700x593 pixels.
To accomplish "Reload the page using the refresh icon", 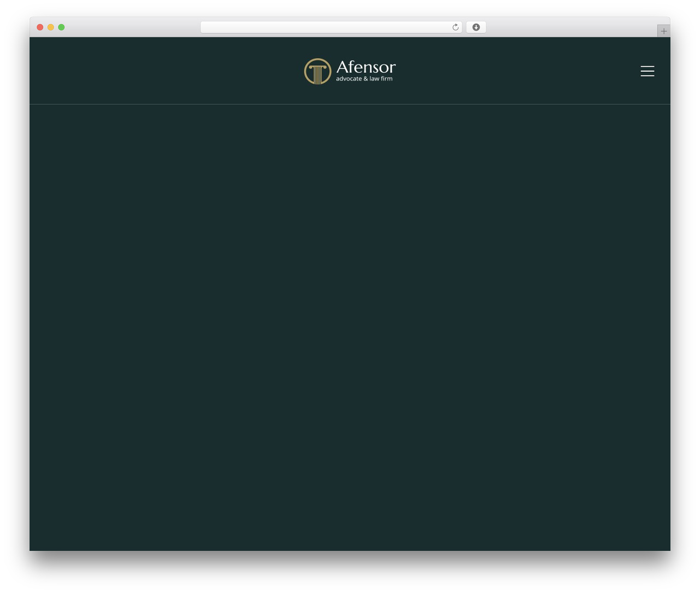I will [455, 27].
